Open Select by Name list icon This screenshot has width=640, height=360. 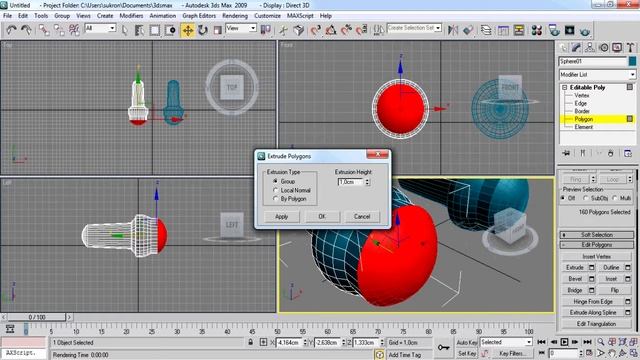pyautogui.click(x=139, y=30)
